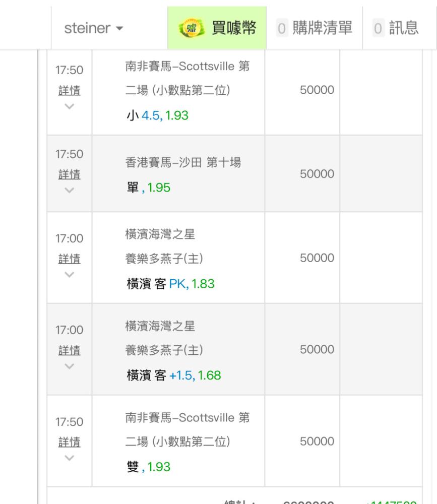Image resolution: width=437 pixels, height=504 pixels.
Task: Click the 單, 1.95 bet text
Action: click(148, 188)
